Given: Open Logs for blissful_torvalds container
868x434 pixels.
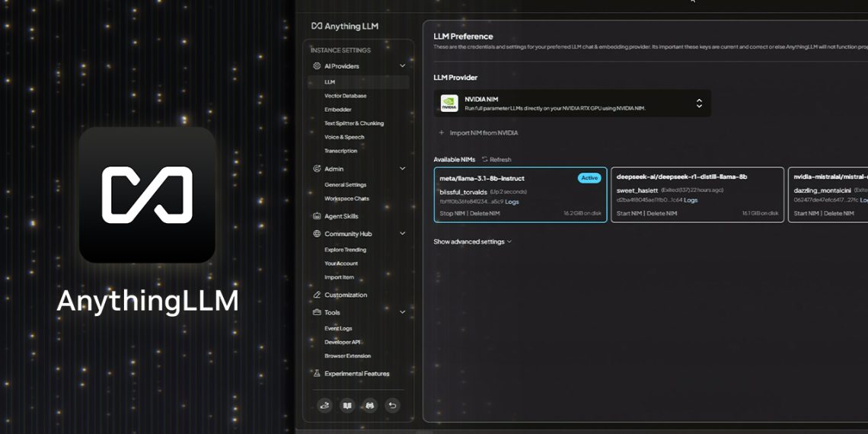Looking at the screenshot, I should click(512, 202).
